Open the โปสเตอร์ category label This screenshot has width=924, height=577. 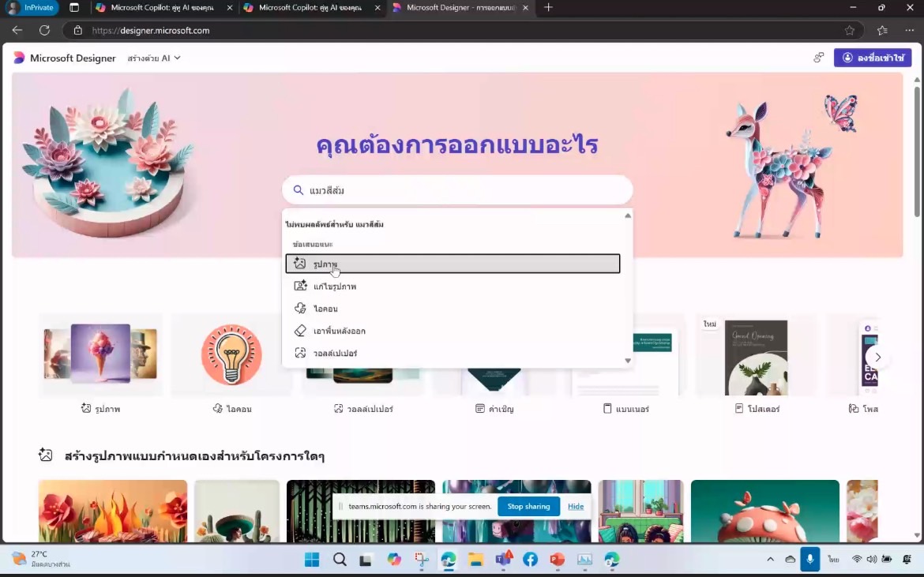[x=757, y=409]
